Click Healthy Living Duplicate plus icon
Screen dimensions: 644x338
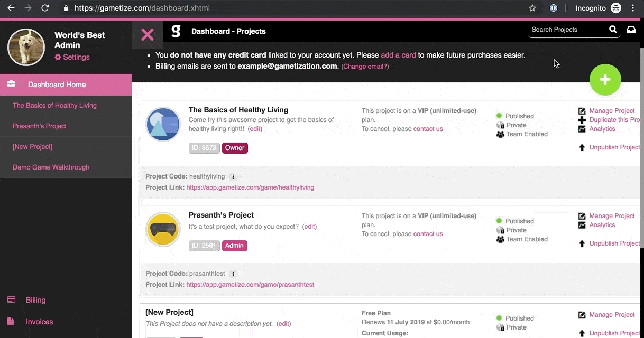pos(582,120)
